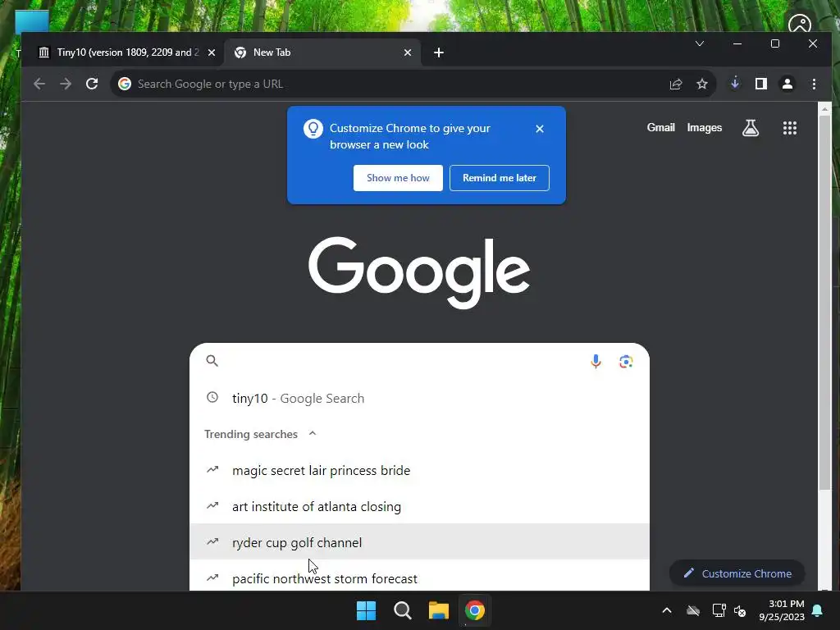Select ryder cup golf channel suggestion
The image size is (840, 630).
pos(419,542)
